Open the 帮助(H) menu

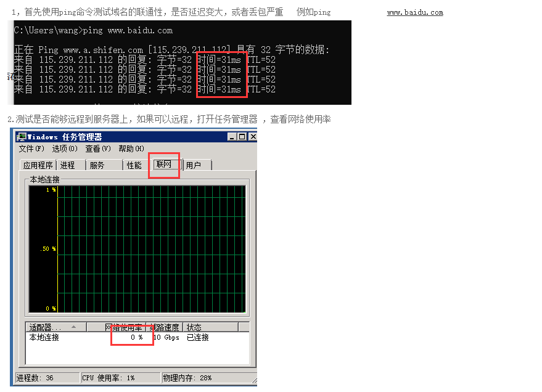tap(131, 149)
